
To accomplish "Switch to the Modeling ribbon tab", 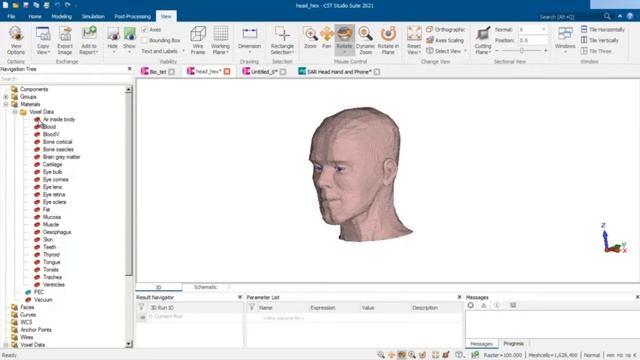I will (x=62, y=16).
